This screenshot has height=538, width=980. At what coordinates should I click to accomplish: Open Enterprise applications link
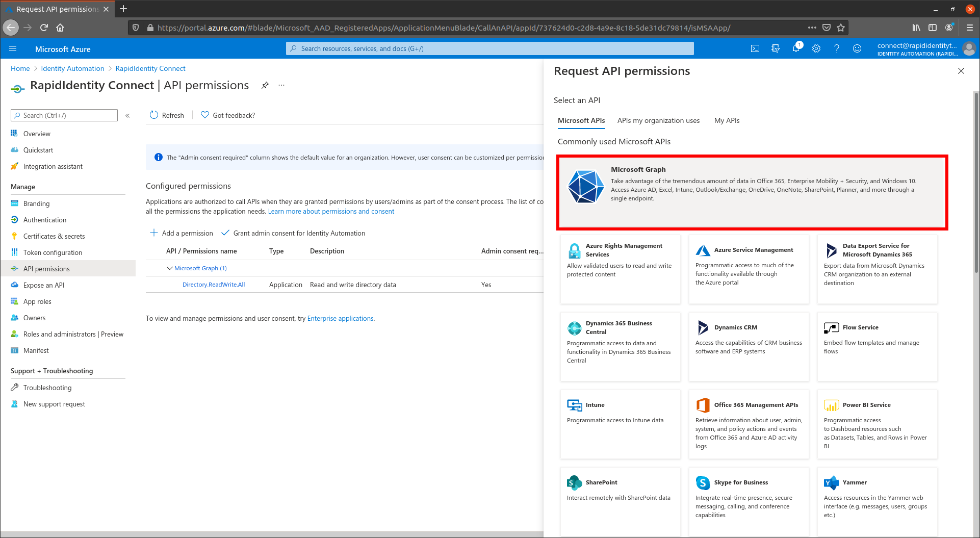click(x=340, y=318)
